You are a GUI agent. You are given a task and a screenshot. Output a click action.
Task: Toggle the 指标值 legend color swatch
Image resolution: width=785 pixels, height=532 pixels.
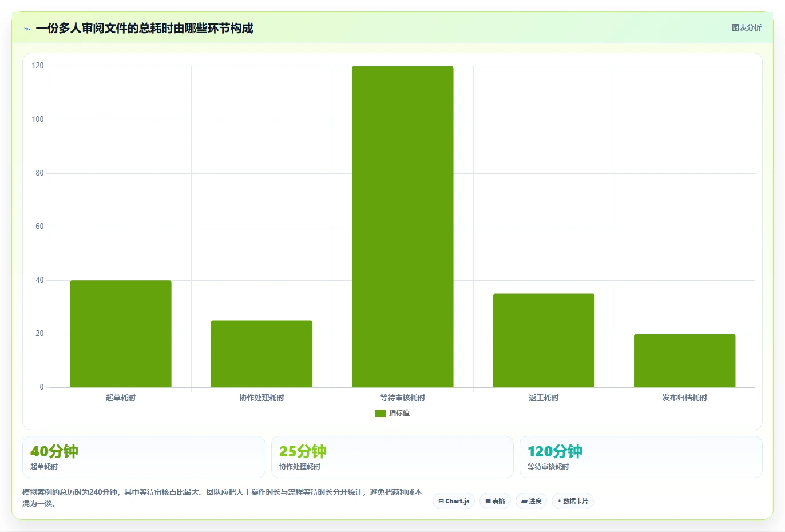[x=380, y=413]
